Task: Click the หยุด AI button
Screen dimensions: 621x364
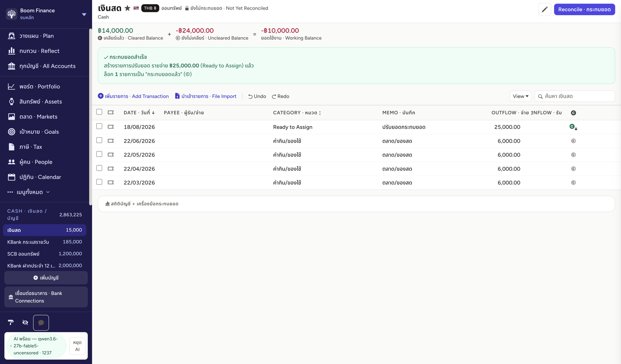Action: pos(77,346)
